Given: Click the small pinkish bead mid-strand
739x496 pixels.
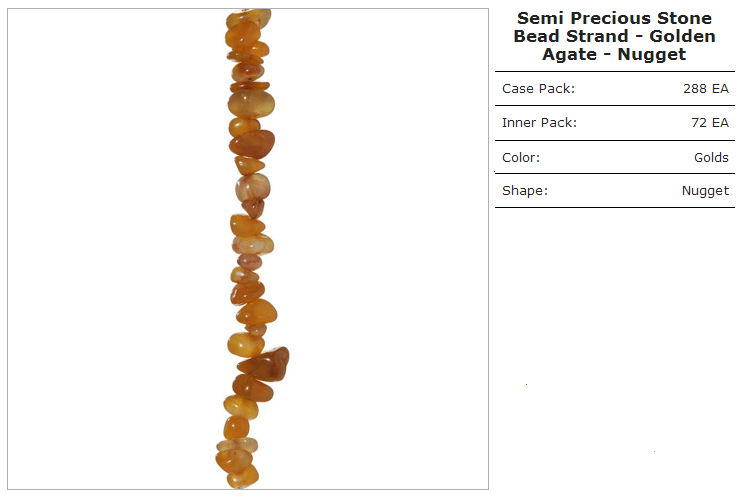Looking at the screenshot, I should tap(250, 261).
